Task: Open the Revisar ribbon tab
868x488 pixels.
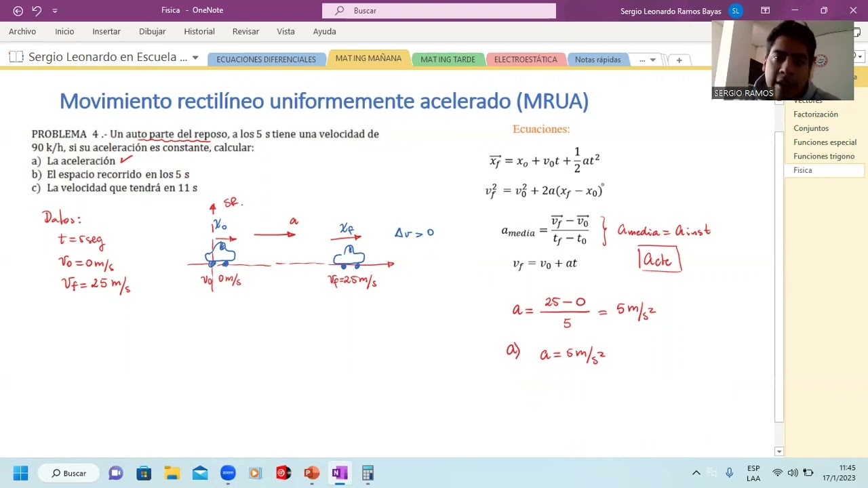Action: tap(245, 31)
